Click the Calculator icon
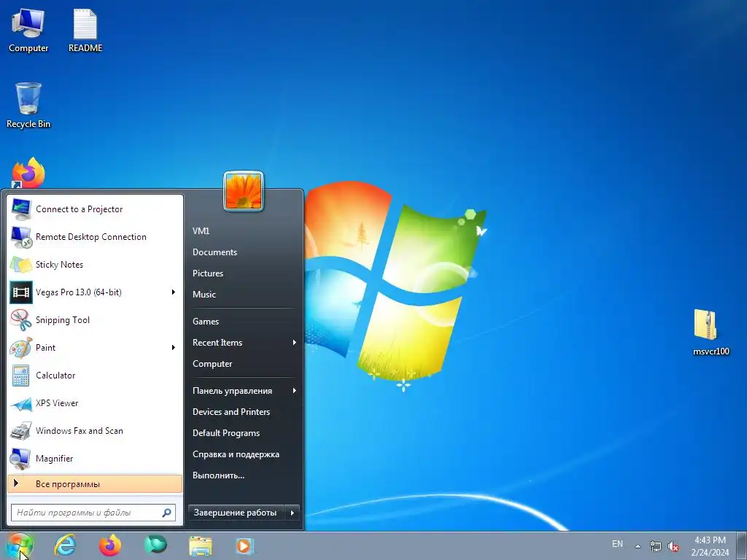This screenshot has width=747, height=560. [20, 376]
